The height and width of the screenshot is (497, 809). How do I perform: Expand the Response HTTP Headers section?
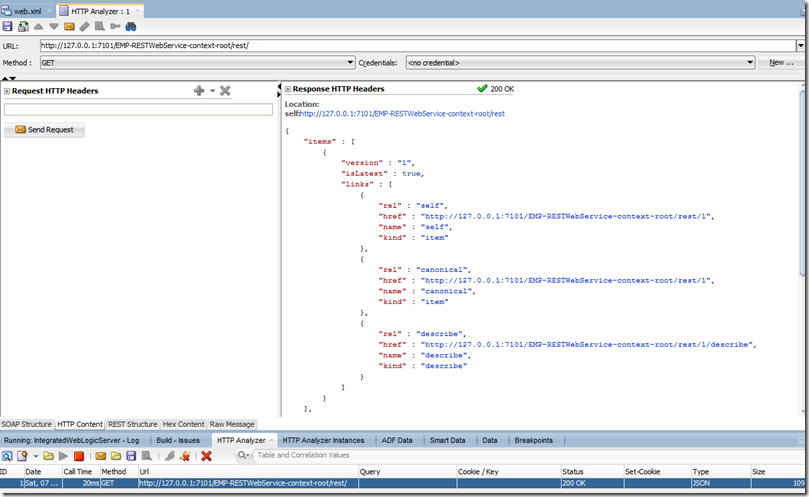coord(288,89)
